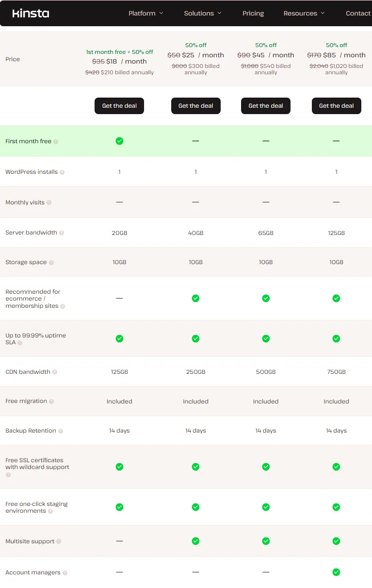The image size is (372, 588).
Task: Open the Platform menu
Action: click(146, 13)
